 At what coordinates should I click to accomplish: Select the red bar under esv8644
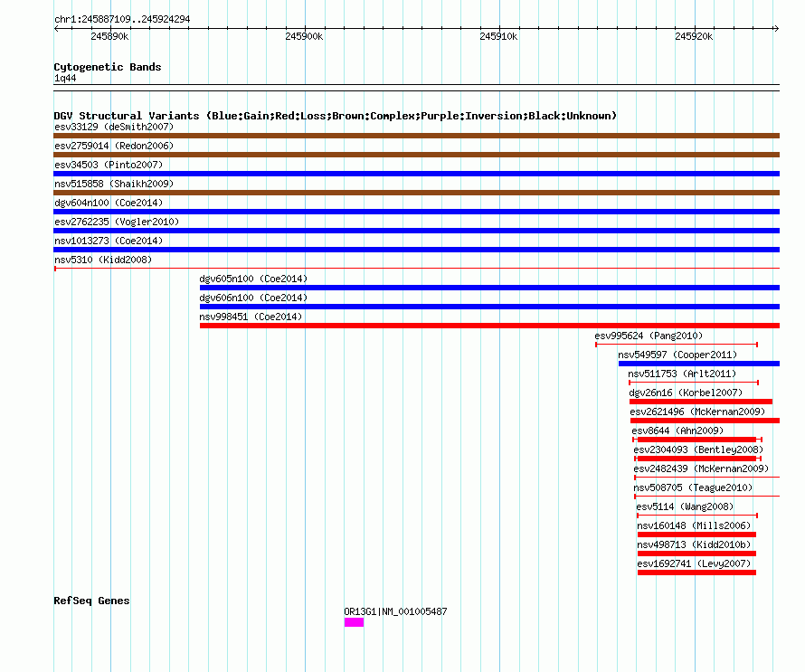point(696,440)
